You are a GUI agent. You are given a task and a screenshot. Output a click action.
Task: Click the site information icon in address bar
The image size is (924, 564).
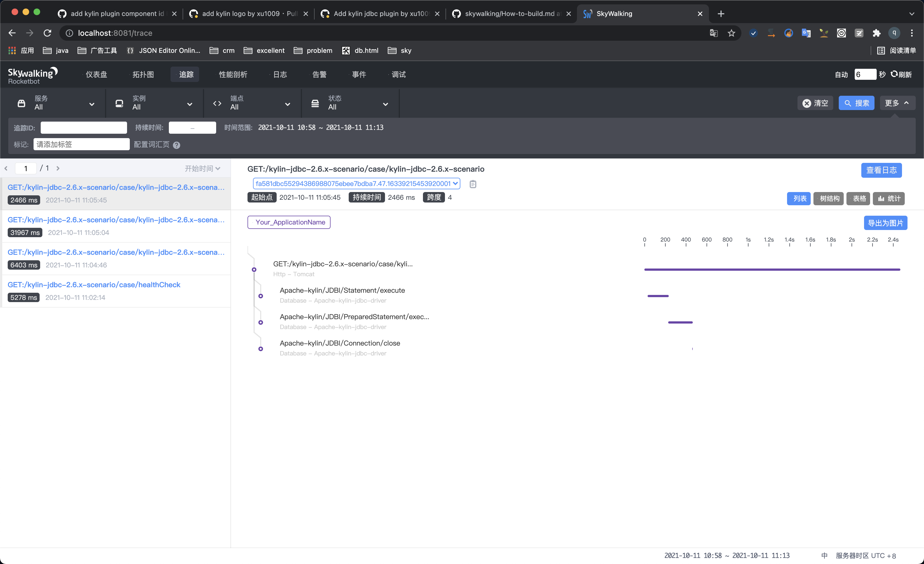click(x=69, y=33)
